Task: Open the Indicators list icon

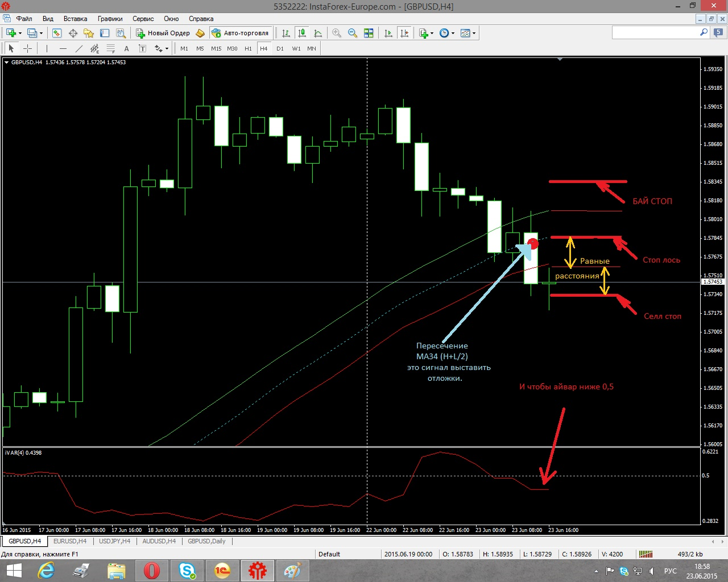Action: [423, 33]
